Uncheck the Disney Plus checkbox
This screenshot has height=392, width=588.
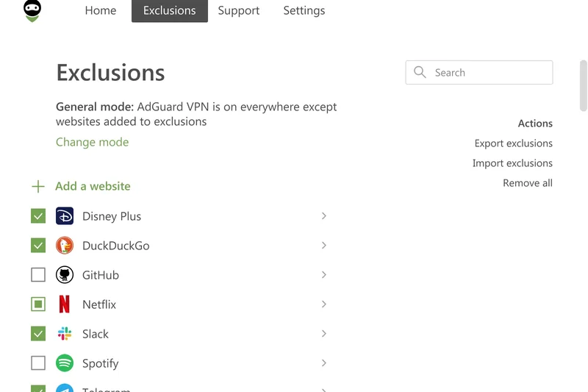[38, 216]
